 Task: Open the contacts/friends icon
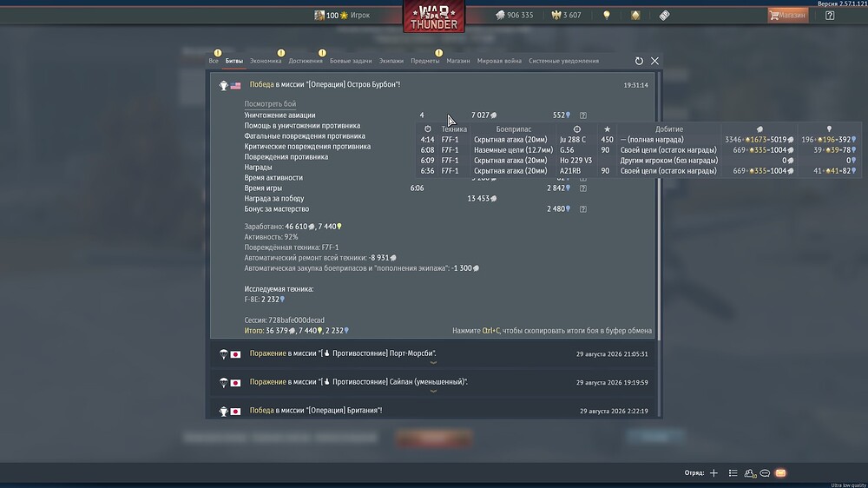coord(750,473)
